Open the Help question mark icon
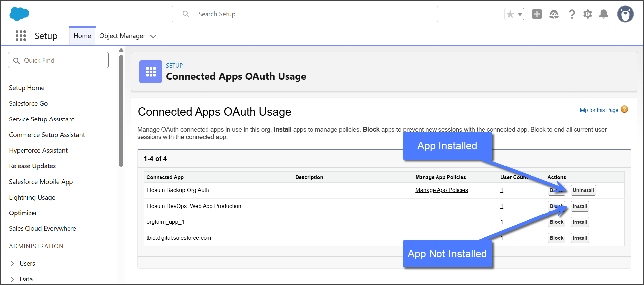 coord(572,14)
